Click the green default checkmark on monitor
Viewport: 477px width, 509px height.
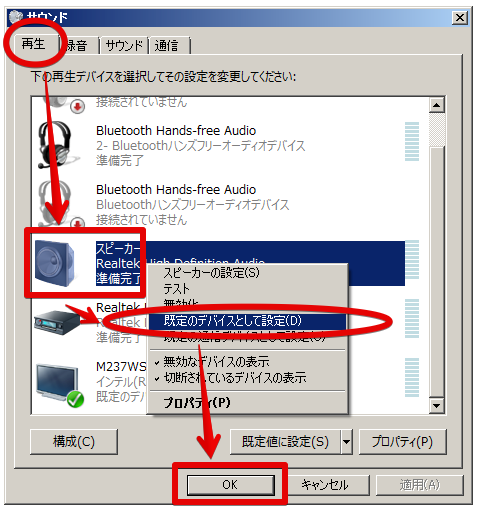point(75,399)
